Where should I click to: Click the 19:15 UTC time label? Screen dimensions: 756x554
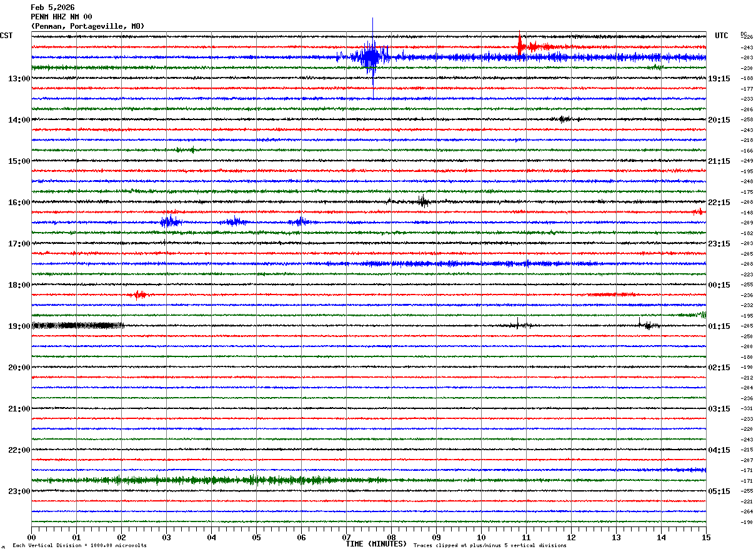pyautogui.click(x=719, y=79)
